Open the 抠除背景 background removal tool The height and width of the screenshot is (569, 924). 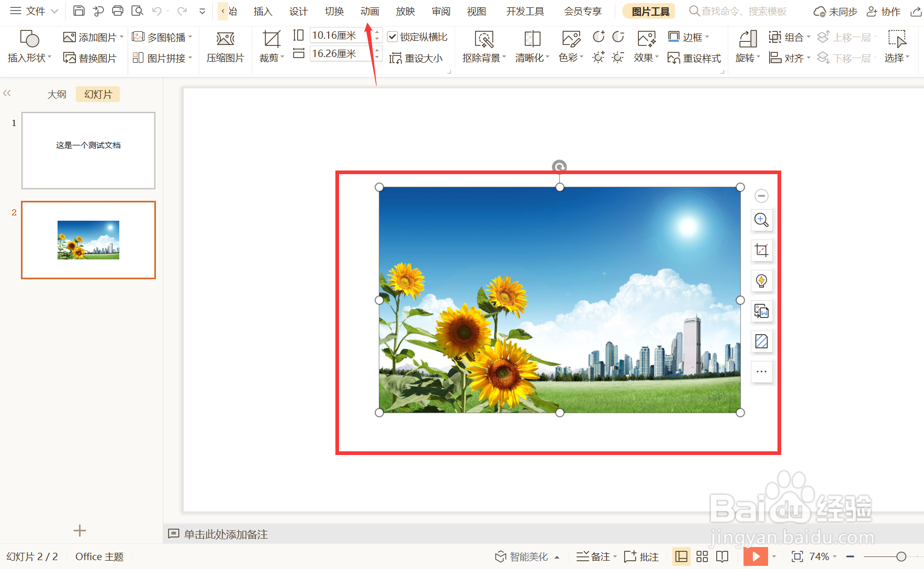coord(484,47)
